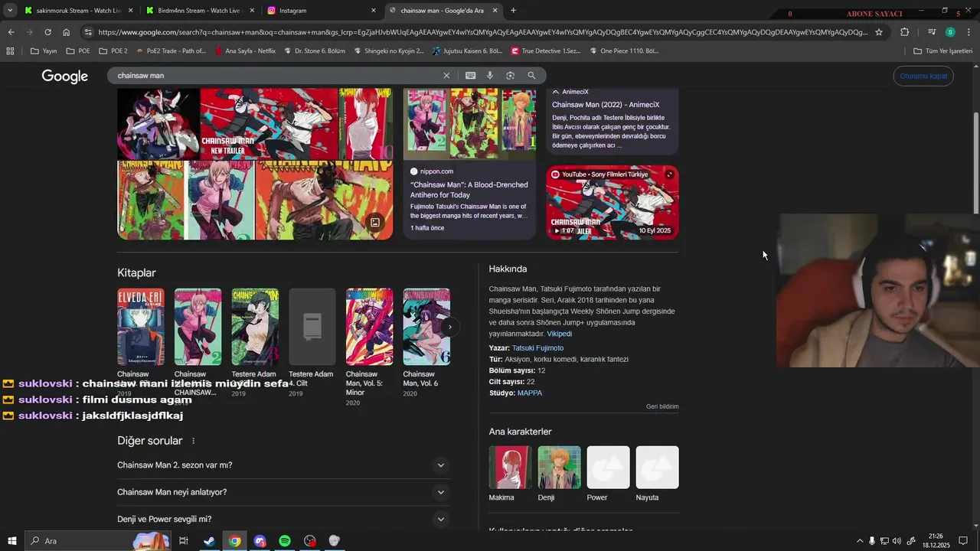This screenshot has width=980, height=551.
Task: Open the Apps grid on bookmarks bar
Action: [x=10, y=51]
